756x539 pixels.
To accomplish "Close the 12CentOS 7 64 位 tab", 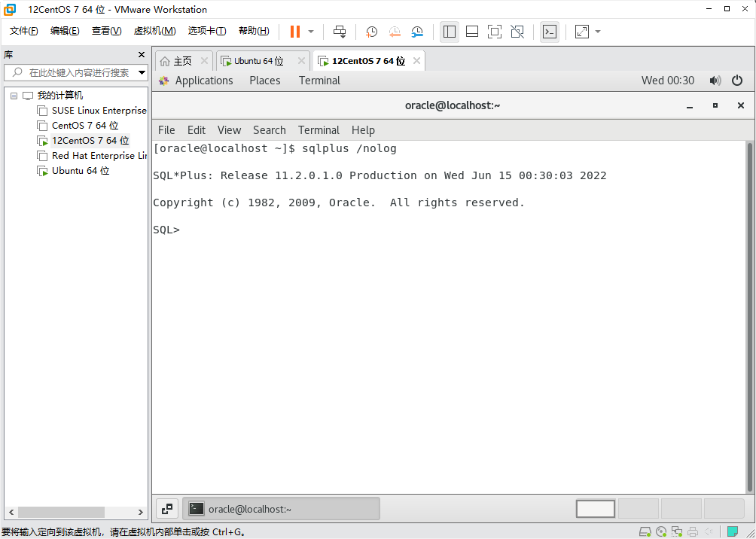I will [417, 61].
